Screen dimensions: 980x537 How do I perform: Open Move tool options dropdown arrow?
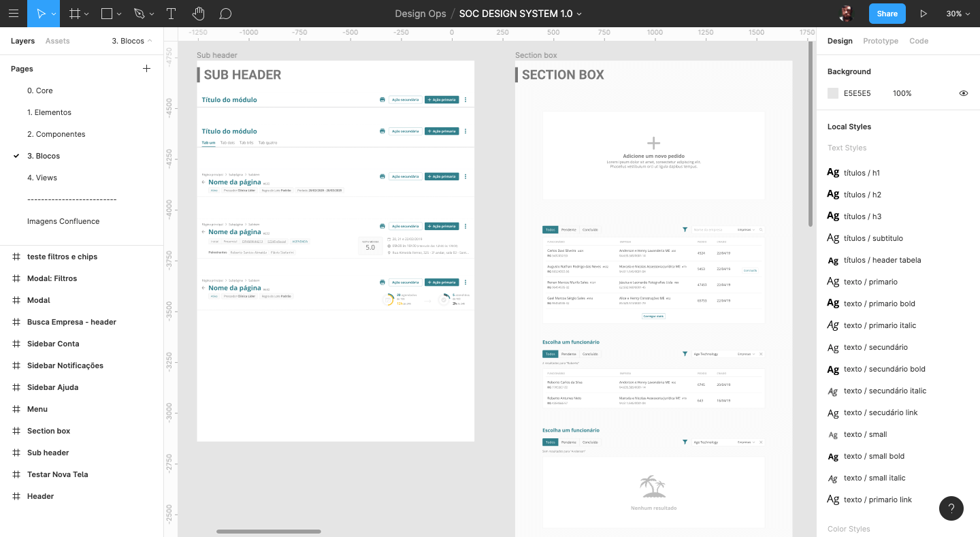click(53, 14)
